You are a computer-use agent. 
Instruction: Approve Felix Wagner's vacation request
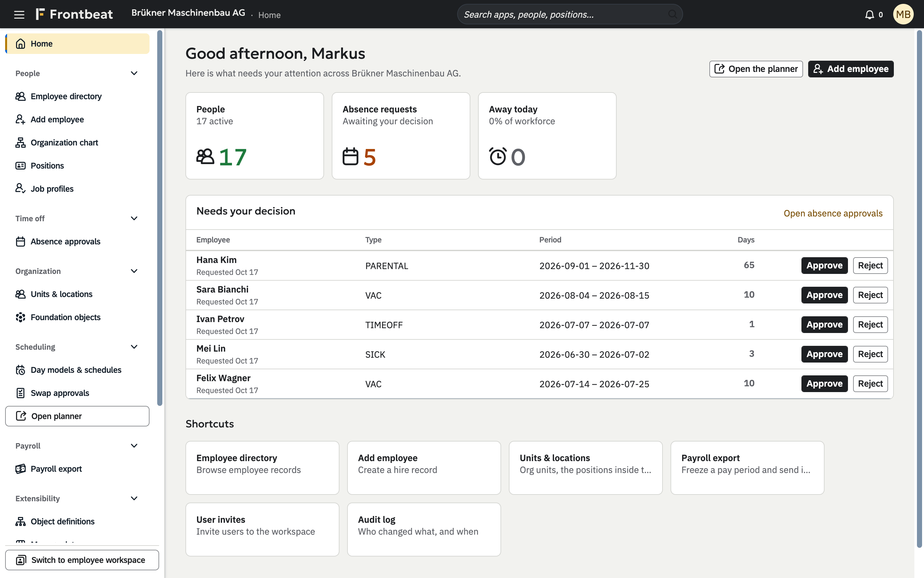point(824,383)
